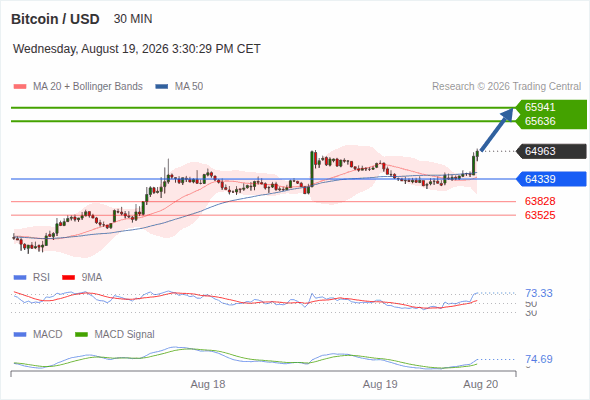
Task: Click the MACD blue legend swatch
Action: [20, 335]
